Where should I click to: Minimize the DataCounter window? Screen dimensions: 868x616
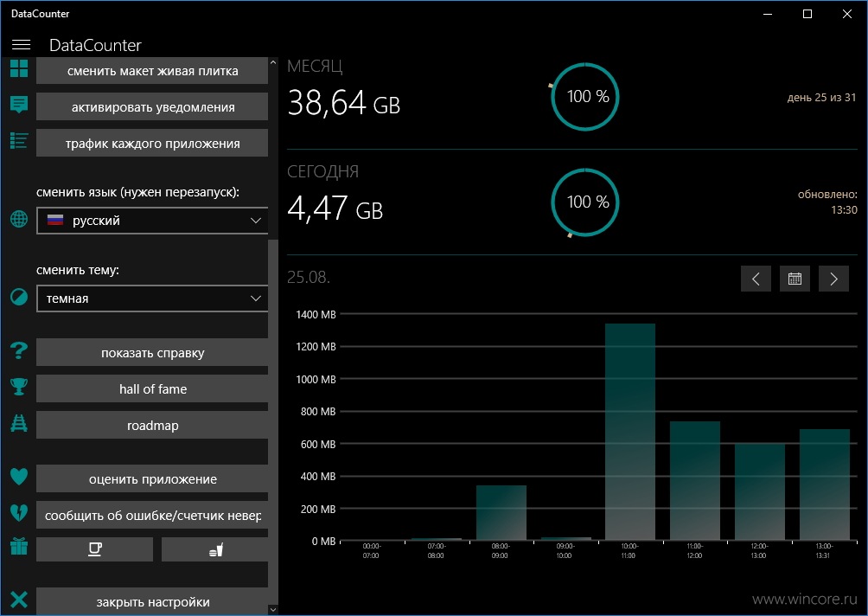tap(767, 14)
